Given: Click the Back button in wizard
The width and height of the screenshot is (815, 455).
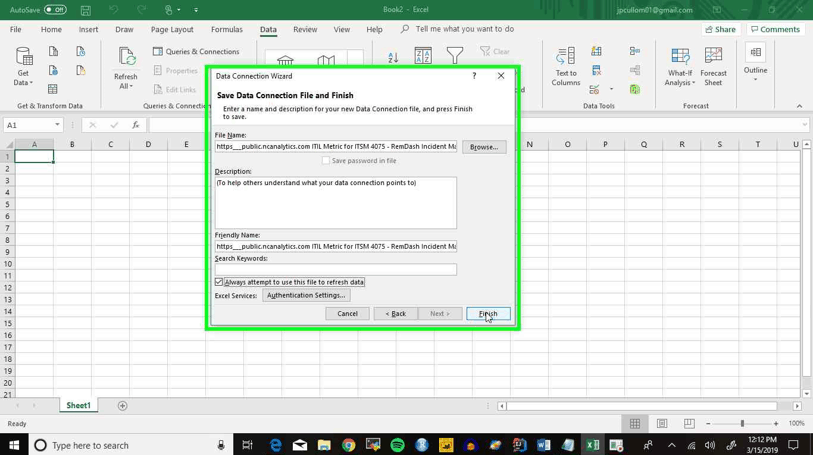Looking at the screenshot, I should (396, 314).
